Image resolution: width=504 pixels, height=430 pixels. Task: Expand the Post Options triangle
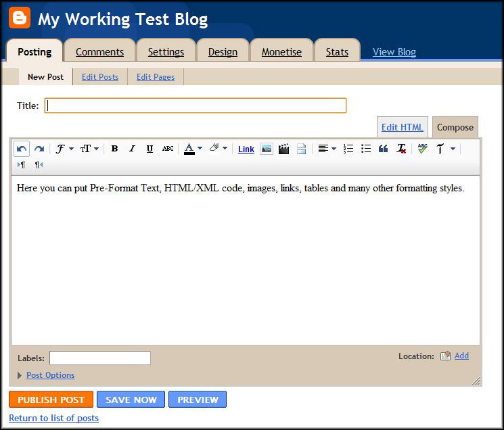(x=20, y=375)
